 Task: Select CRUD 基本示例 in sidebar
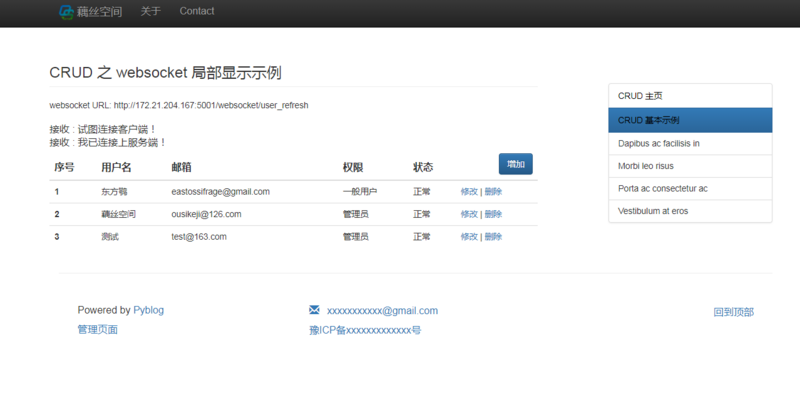coord(690,120)
